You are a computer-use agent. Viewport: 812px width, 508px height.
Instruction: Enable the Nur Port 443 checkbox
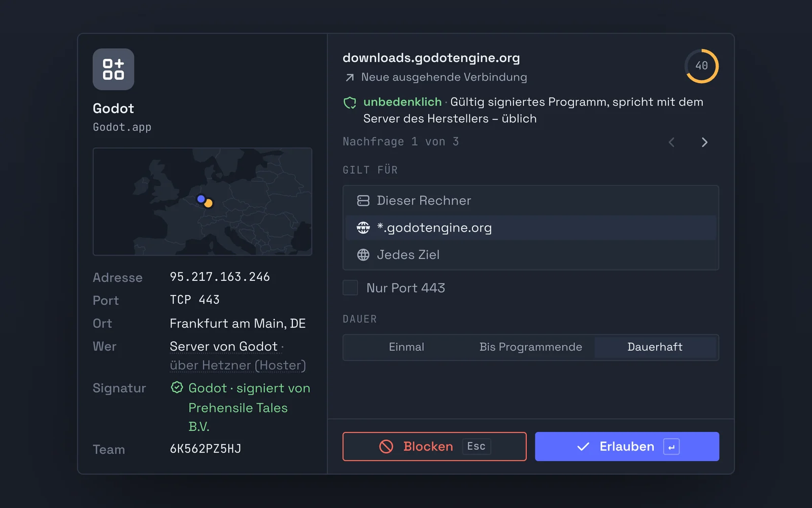[350, 288]
